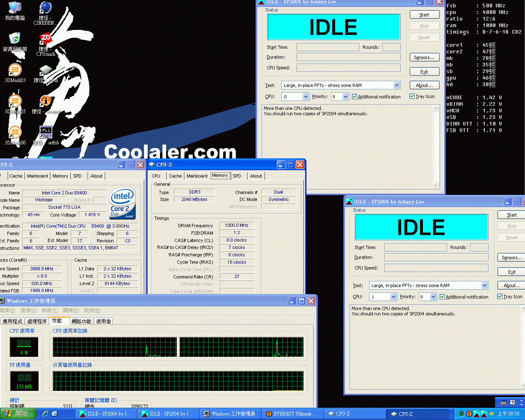The width and height of the screenshot is (525, 420).
Task: Launch the setfsb PLL SET shortcut
Action: click(x=46, y=135)
